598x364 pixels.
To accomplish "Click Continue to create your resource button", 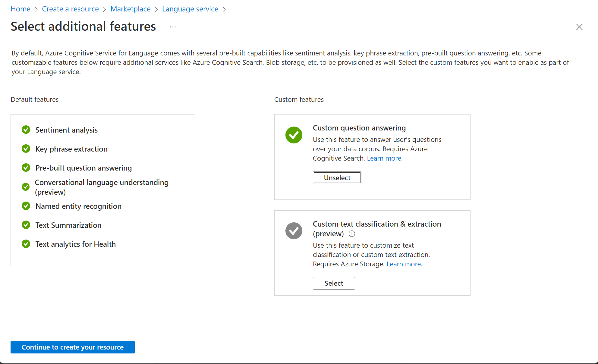I will pyautogui.click(x=73, y=347).
